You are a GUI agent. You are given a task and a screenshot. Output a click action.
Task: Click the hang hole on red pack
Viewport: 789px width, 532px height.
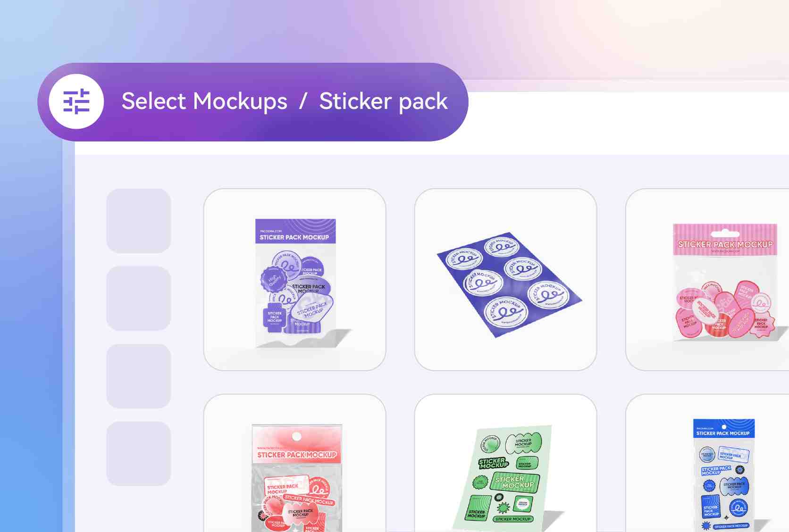coord(296,436)
